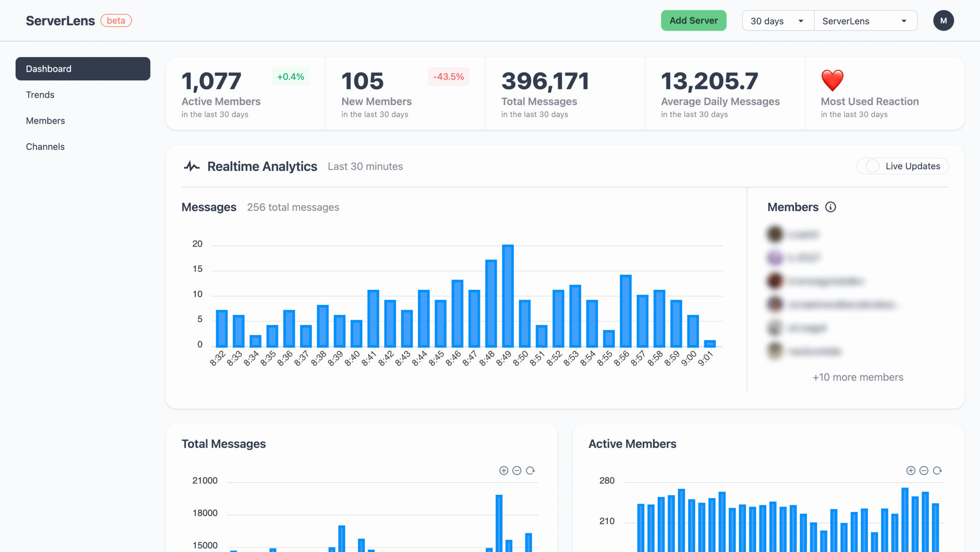Open the user avatar M menu
980x552 pixels.
943,21
